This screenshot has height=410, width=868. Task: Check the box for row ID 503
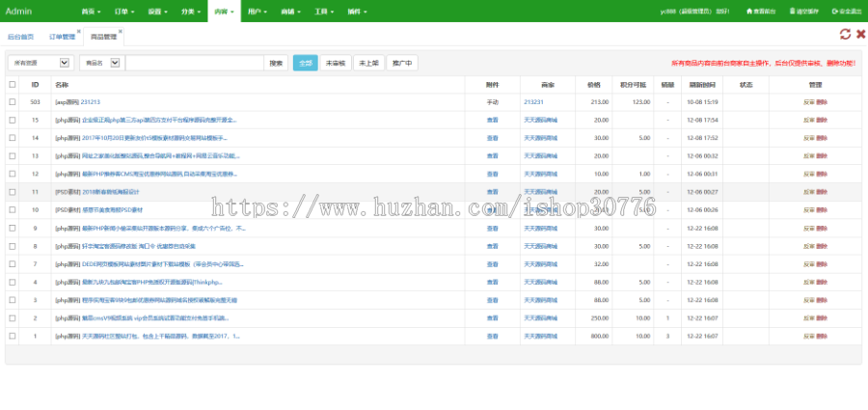13,102
